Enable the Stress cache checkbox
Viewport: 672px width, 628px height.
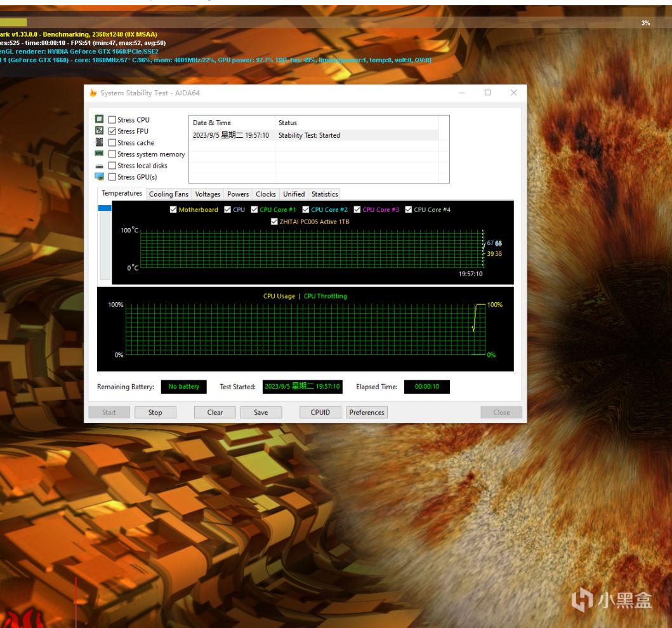[x=112, y=142]
